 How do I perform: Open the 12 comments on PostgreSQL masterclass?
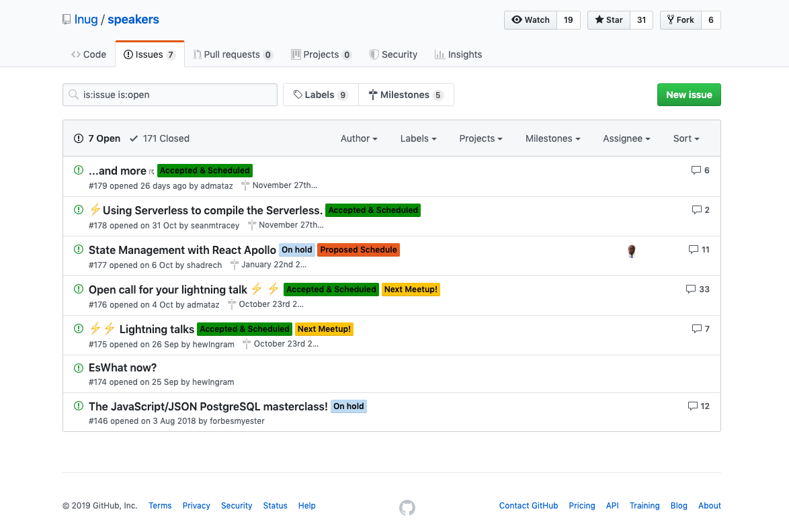click(x=698, y=406)
